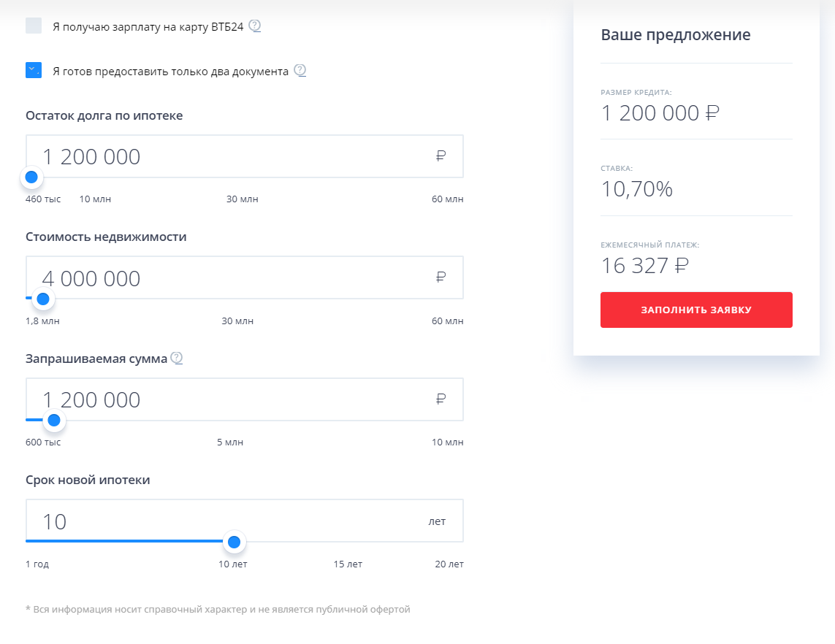Uncheck 'Я готов предоставить только два документа'
Screen dimensions: 835x644
pos(34,70)
